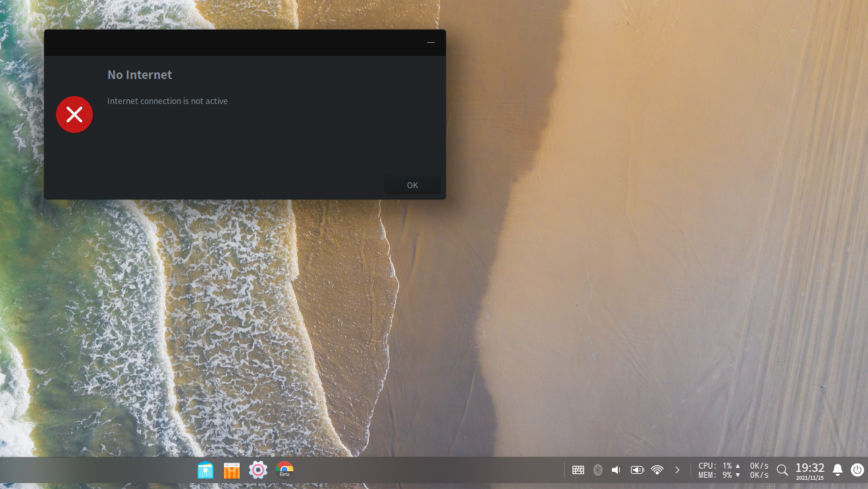The height and width of the screenshot is (489, 868).
Task: Click the power button in the taskbar
Action: (x=857, y=470)
